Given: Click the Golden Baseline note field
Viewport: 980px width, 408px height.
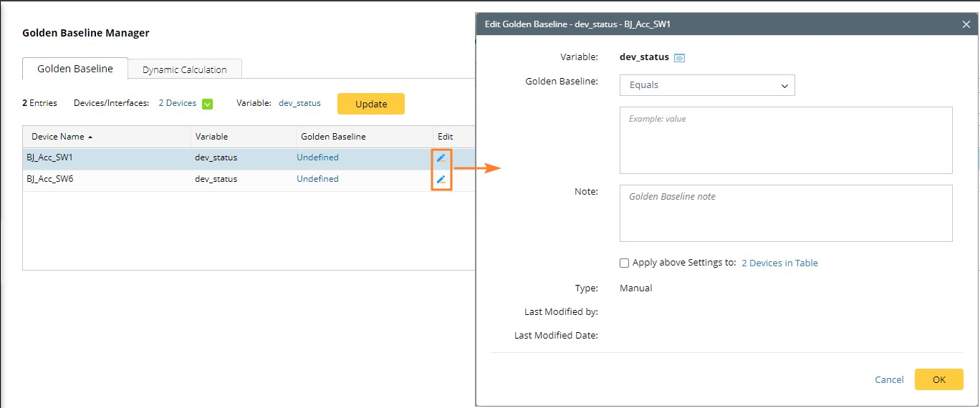Looking at the screenshot, I should point(786,213).
